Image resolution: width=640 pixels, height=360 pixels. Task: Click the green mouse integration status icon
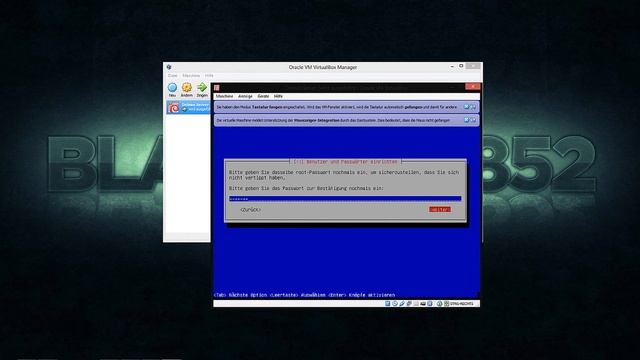[x=439, y=304]
